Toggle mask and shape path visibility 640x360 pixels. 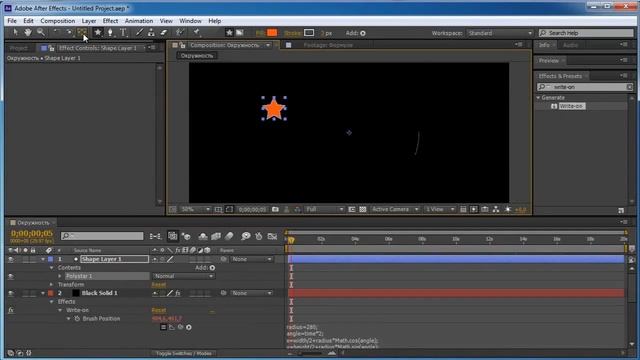pos(229,209)
